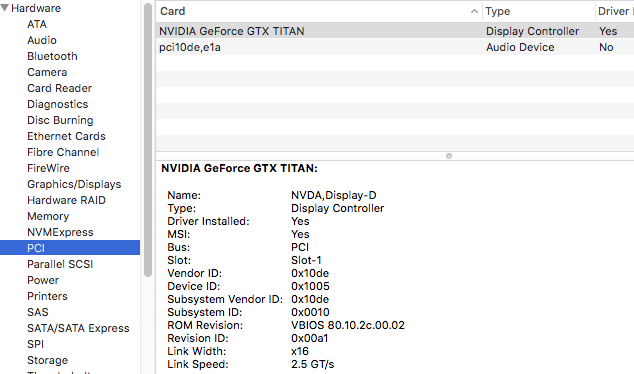Click the NVIDIA GeForce GTX TITAN detail heading
This screenshot has height=374, width=634.
pos(239,168)
